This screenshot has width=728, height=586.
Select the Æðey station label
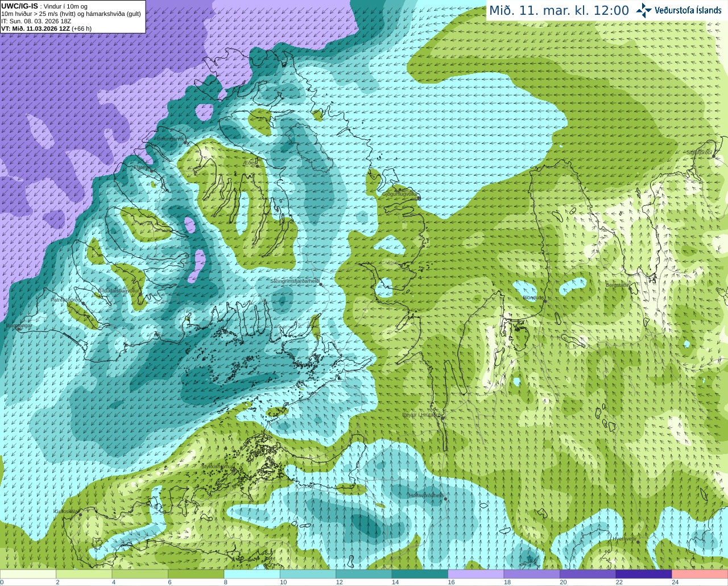point(250,163)
